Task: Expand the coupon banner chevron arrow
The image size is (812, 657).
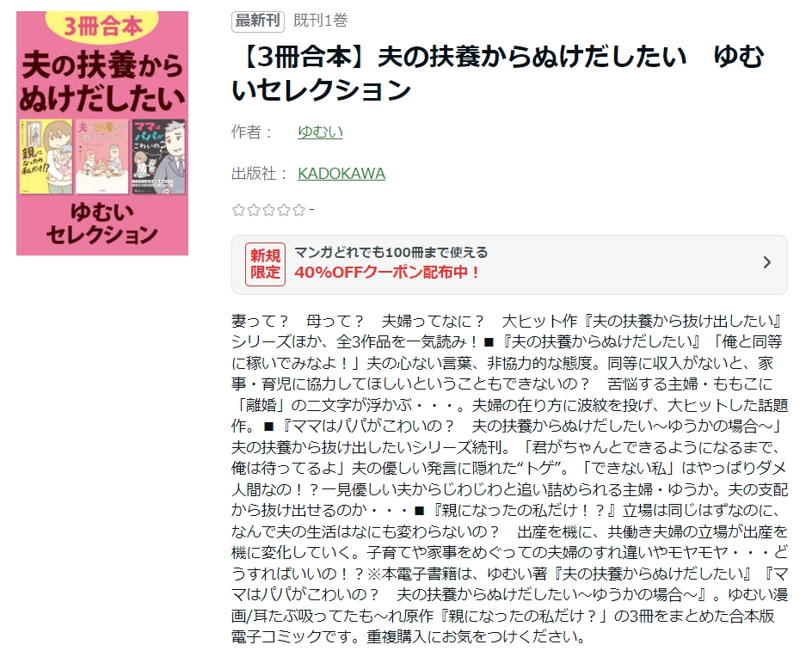Action: coord(767,263)
